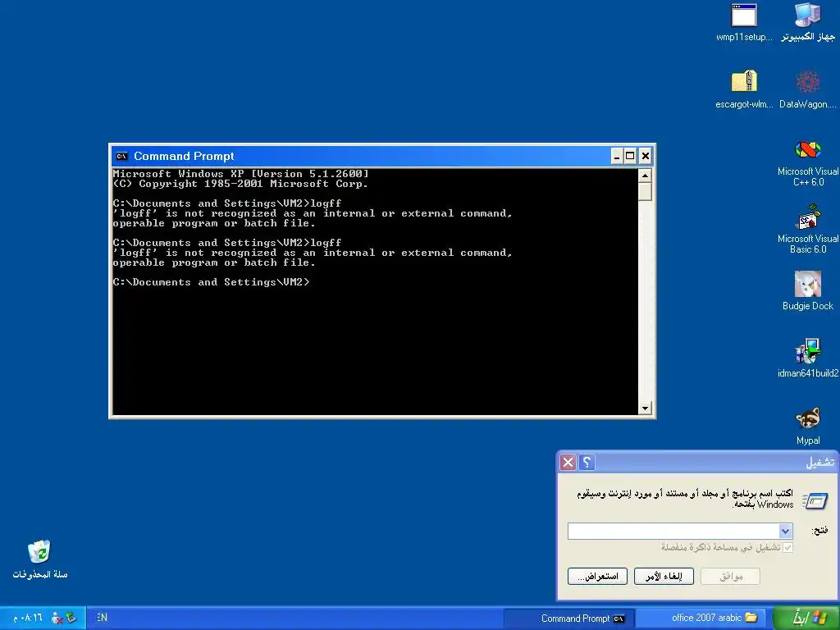Viewport: 840px width, 630px height.
Task: Expand the Run dialog Open dropdown arrow
Action: (x=785, y=531)
